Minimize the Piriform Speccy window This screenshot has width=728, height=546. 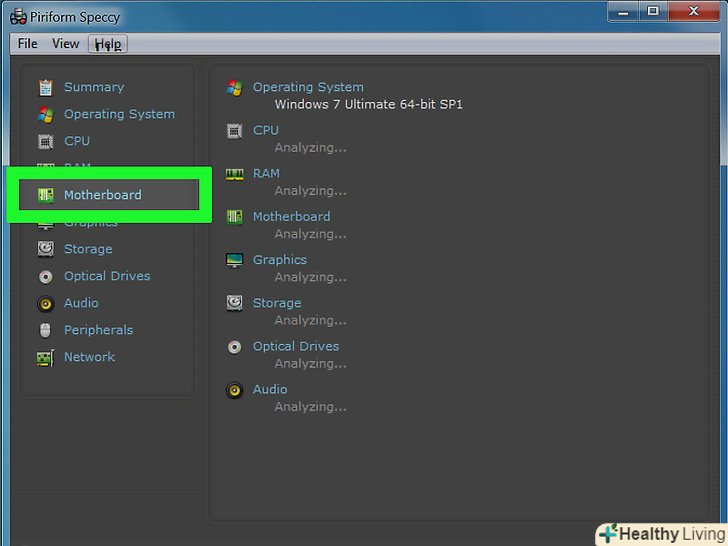[623, 12]
